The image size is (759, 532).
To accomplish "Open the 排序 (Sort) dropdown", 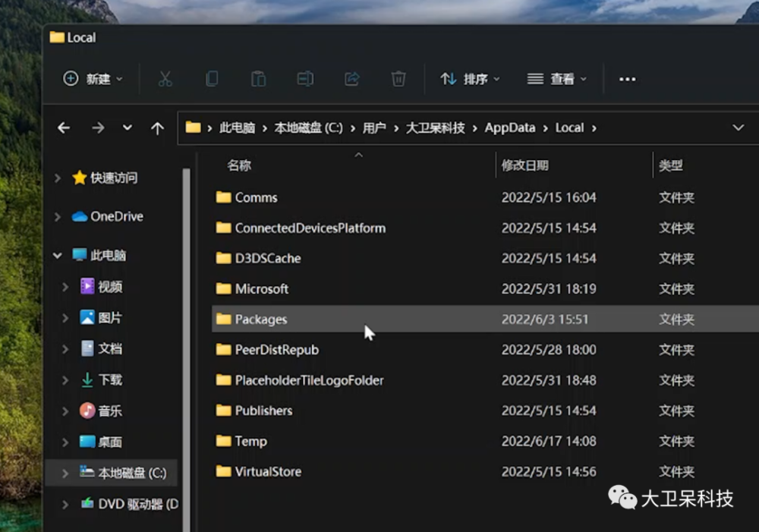I will coord(470,79).
